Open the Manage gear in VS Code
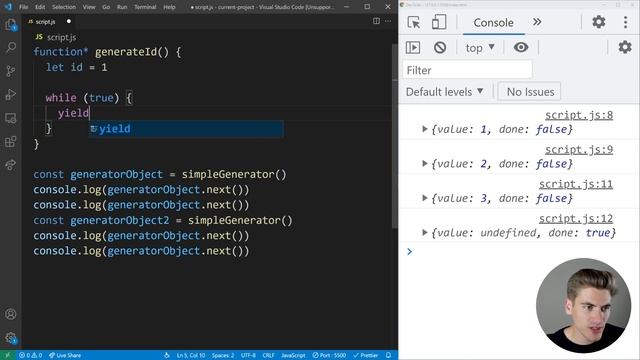640x360 pixels. click(x=11, y=338)
